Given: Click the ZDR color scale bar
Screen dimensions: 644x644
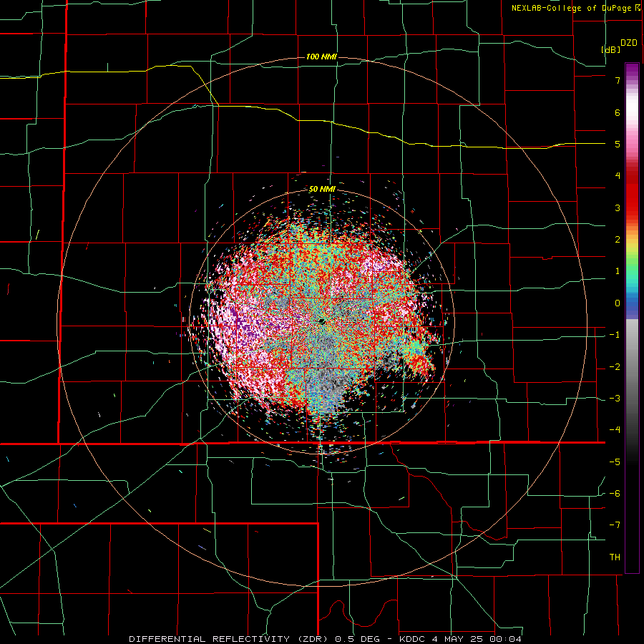Looking at the screenshot, I should (x=632, y=318).
